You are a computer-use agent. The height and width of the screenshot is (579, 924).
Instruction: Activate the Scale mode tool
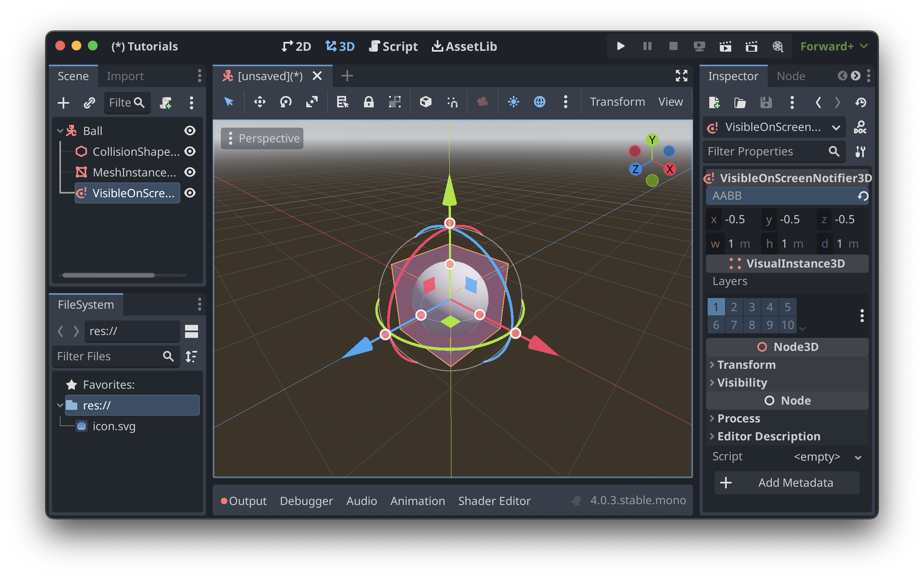(x=312, y=102)
